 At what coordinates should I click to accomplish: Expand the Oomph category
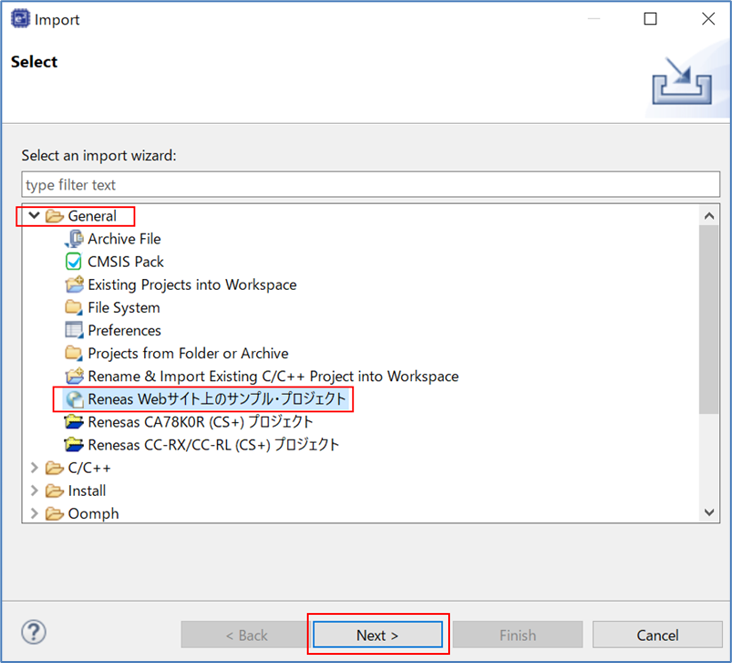point(34,514)
